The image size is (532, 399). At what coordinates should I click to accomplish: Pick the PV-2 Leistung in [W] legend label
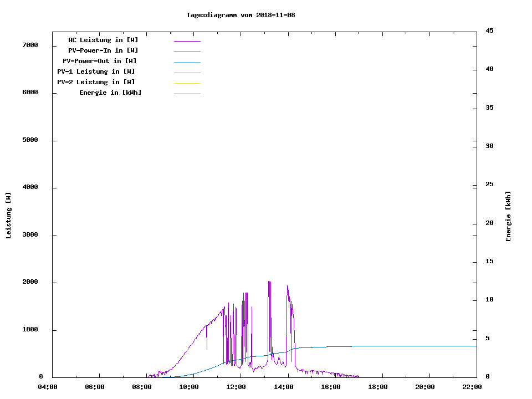[96, 82]
